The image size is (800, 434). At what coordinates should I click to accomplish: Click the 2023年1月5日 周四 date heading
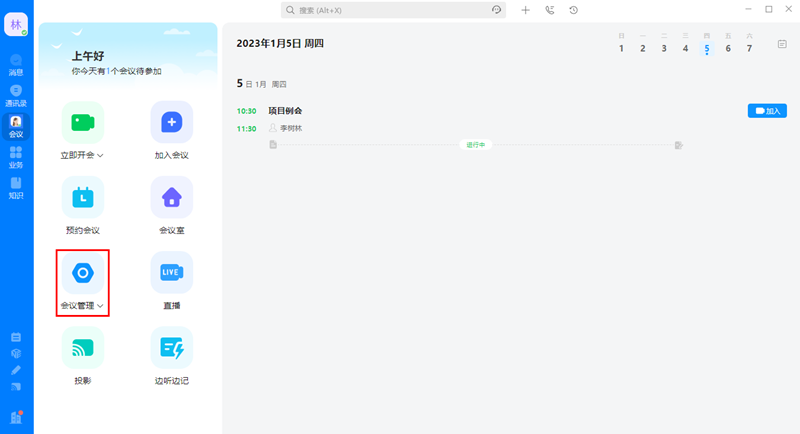click(280, 44)
